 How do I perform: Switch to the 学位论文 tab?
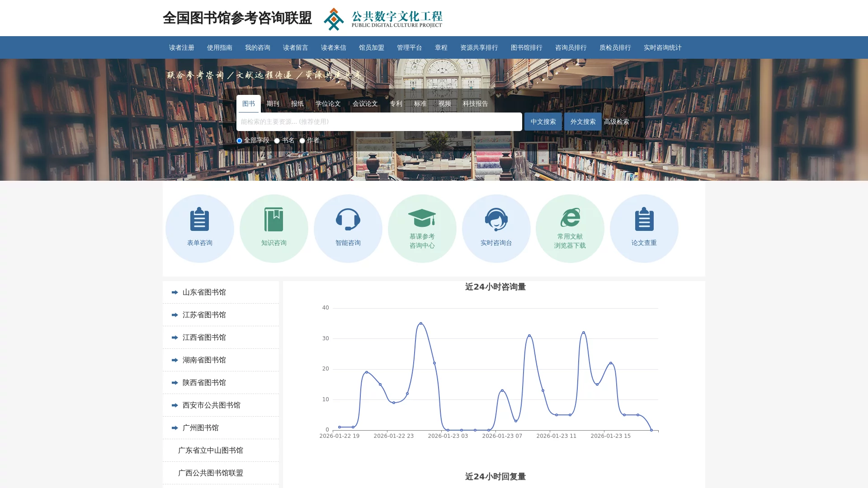click(329, 103)
